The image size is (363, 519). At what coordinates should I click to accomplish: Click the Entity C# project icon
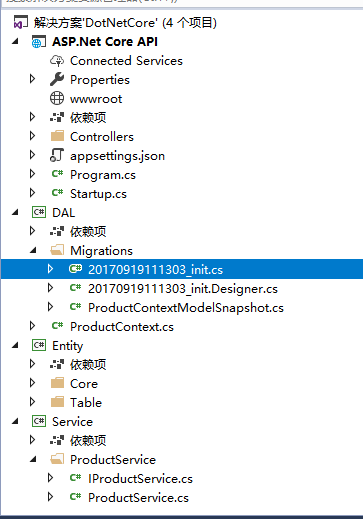pos(39,345)
